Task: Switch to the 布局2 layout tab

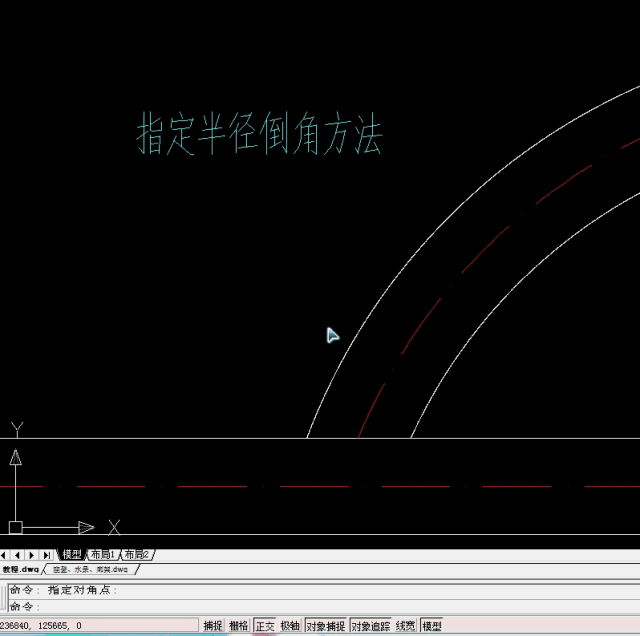Action: point(136,554)
